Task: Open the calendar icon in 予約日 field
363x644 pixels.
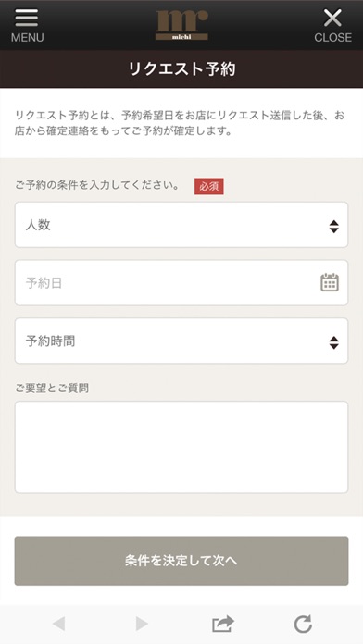Action: [330, 282]
